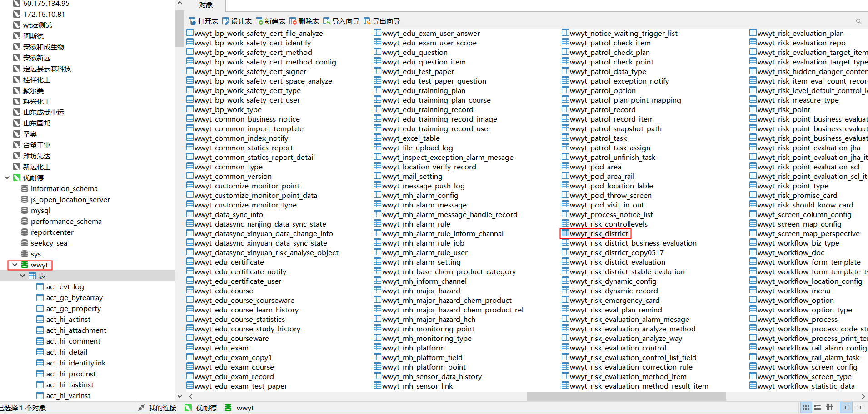Image resolution: width=868 pixels, height=414 pixels.
Task: Select the js_open_location_server database
Action: (70, 199)
